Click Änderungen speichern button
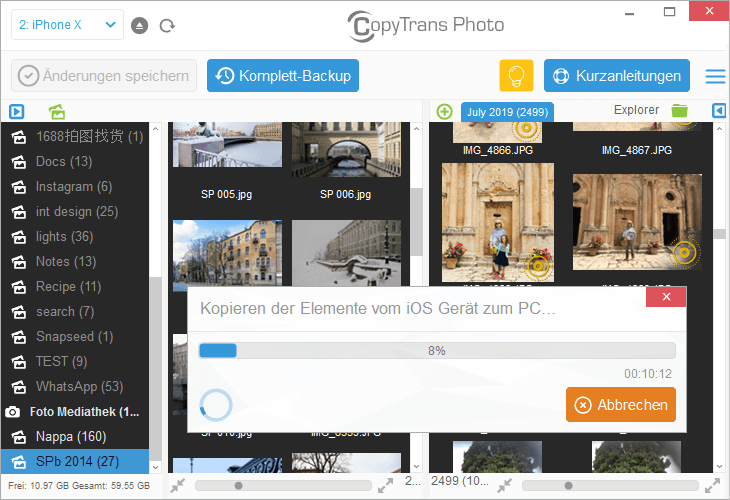Viewport: 730px width, 500px height. 104,75
